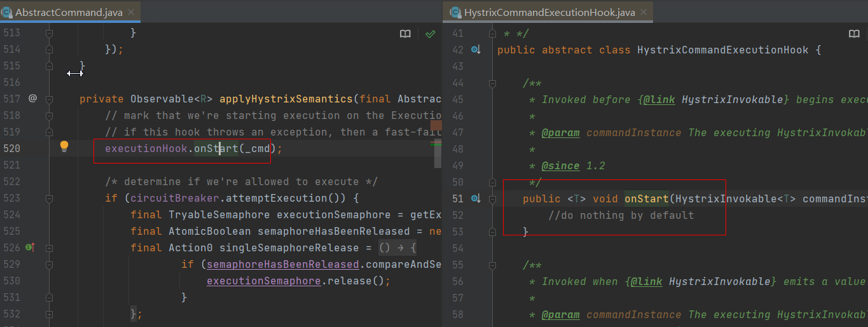Click the overridden-method gutter icon on line 51
This screenshot has height=327, width=868.
[475, 198]
